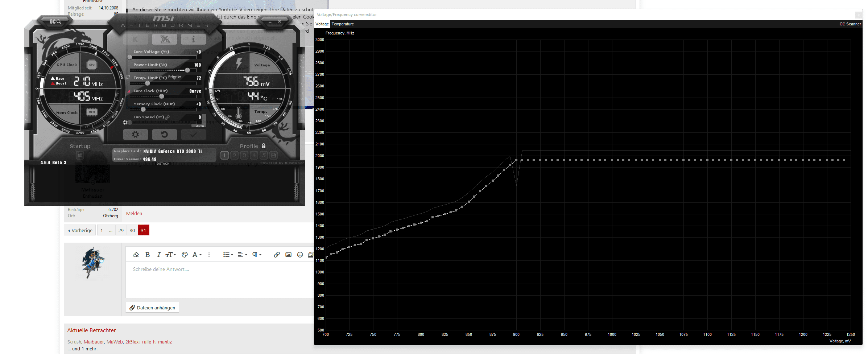The image size is (868, 354).
Task: Click OC Scanner in the curve editor
Action: coord(850,24)
